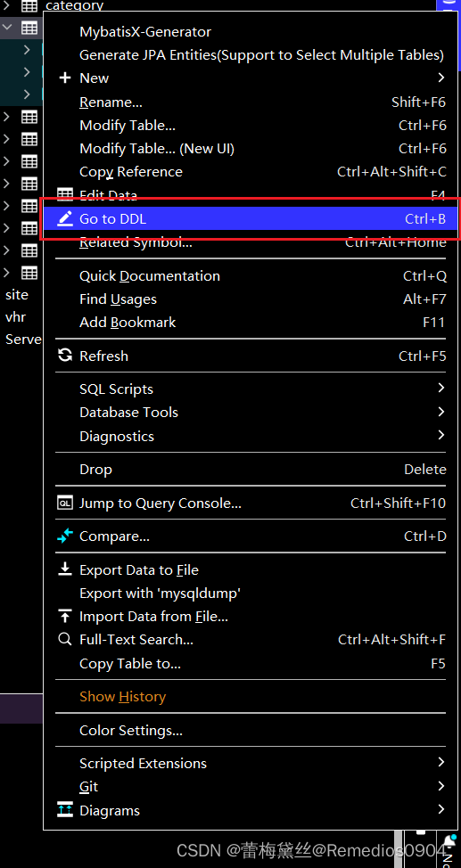
Task: Collapse the selected expanded table node
Action: coord(7,27)
